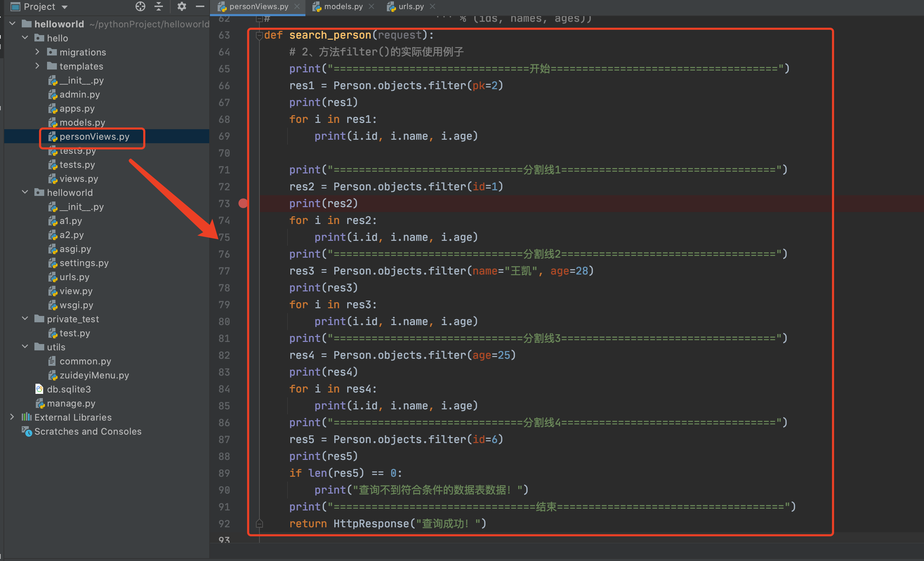Click the collapse all icon in Project toolbar
Screen dimensions: 924x561
pos(159,6)
